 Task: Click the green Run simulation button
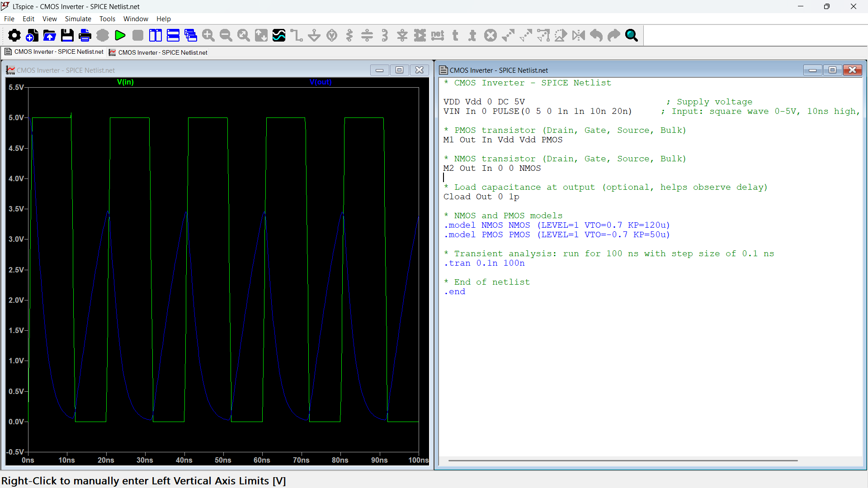point(120,35)
